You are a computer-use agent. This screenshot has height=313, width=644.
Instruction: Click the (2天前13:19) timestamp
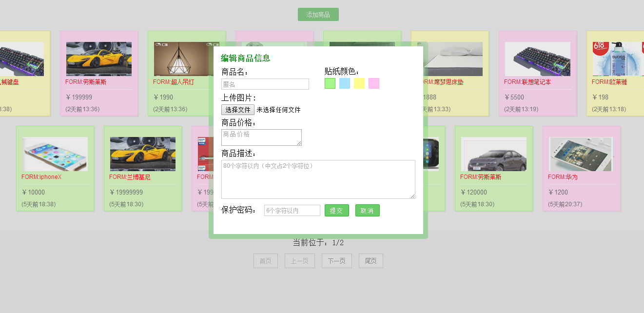pyautogui.click(x=521, y=109)
